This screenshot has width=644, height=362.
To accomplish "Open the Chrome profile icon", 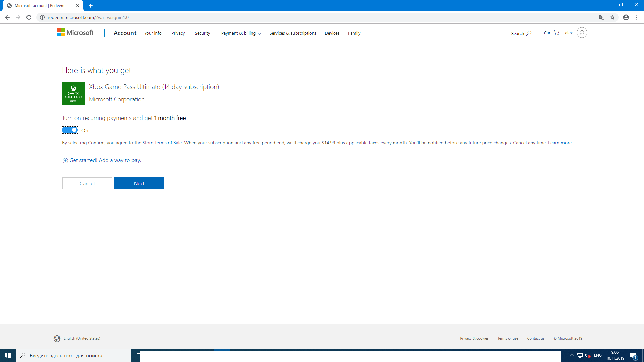I will [x=626, y=17].
